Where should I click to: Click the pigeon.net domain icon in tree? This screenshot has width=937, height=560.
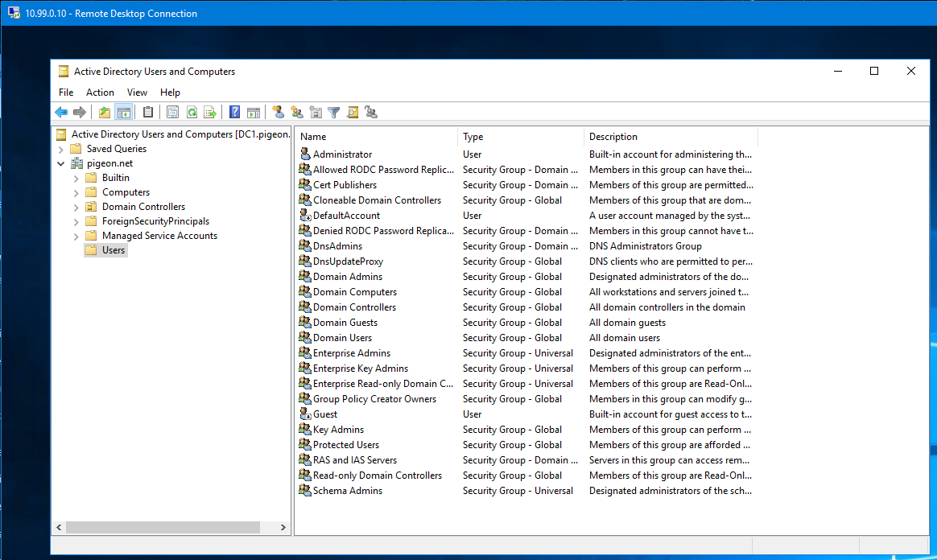[x=76, y=163]
